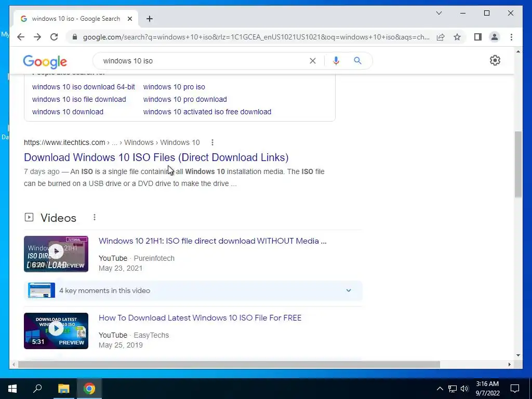Start voice search with the microphone

point(336,61)
